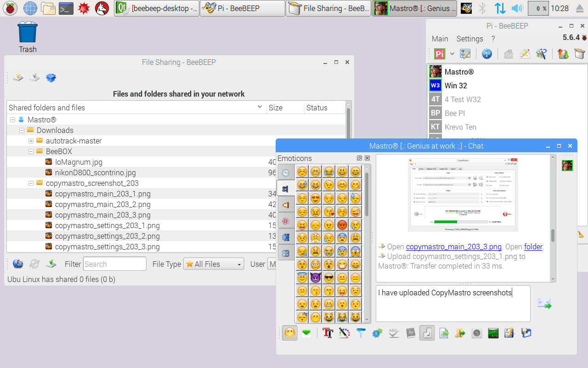This screenshot has height=368, width=588.
Task: Toggle the emoticons panel smiley button
Action: click(x=289, y=333)
